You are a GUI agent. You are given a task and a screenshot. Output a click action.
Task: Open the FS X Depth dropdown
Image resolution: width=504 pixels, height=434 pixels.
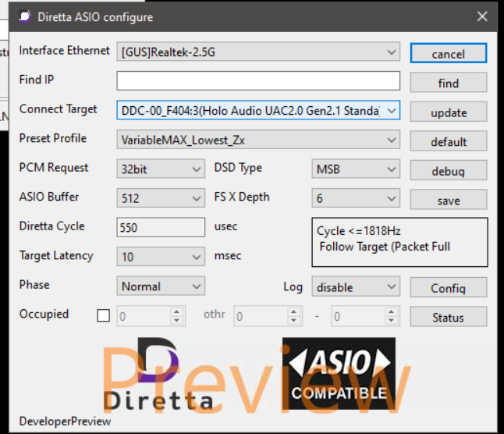tap(356, 198)
